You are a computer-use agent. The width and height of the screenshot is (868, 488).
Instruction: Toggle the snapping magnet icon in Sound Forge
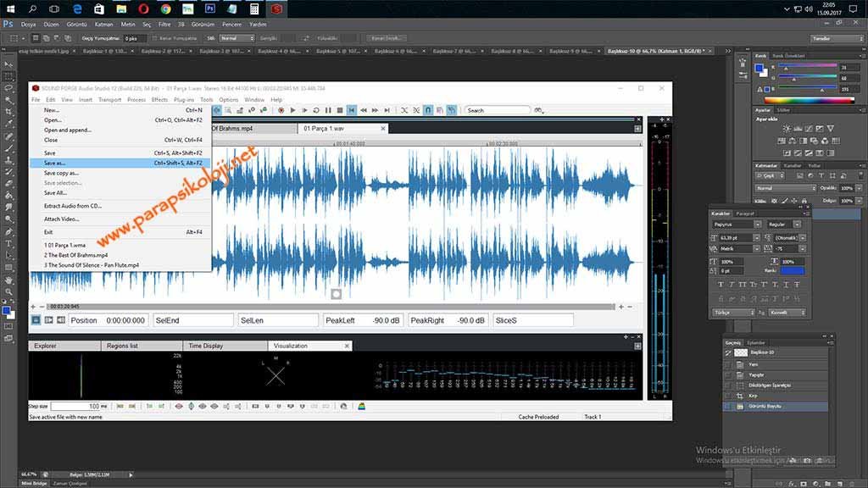coord(428,111)
